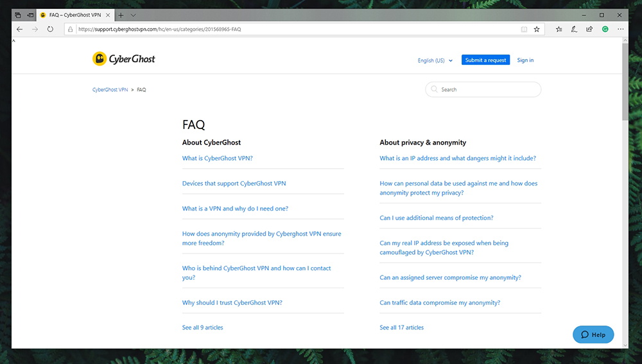Click the share page icon

tap(589, 29)
